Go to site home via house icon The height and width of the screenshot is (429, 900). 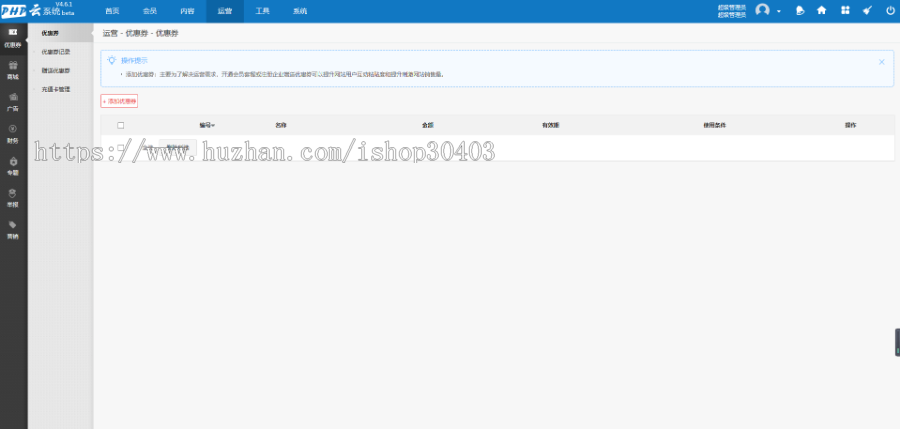click(821, 10)
